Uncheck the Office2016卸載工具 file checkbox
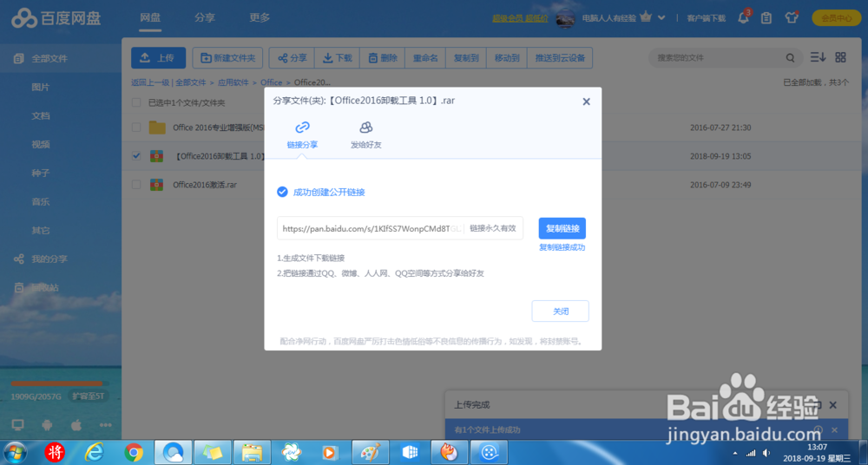This screenshot has width=868, height=465. pos(136,156)
